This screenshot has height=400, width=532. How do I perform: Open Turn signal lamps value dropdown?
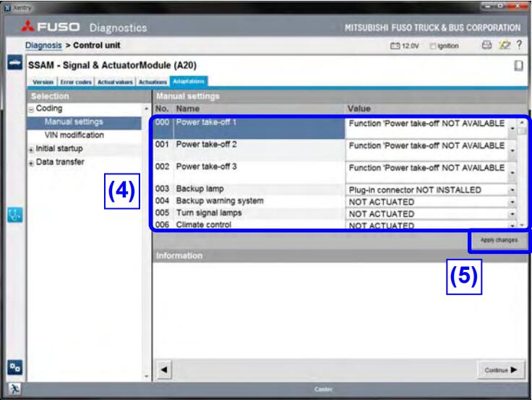point(512,214)
